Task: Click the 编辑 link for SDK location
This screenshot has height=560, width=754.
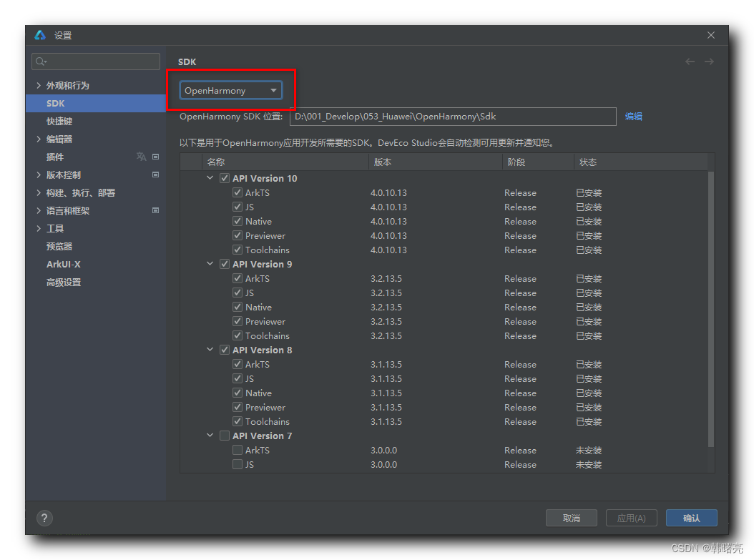Action: point(633,117)
